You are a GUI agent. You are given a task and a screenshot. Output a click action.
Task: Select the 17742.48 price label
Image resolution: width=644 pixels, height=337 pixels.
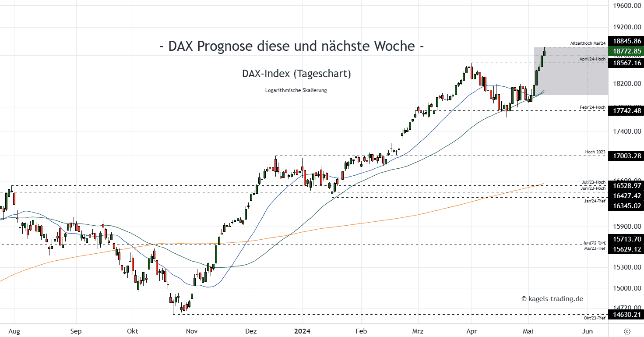click(626, 111)
